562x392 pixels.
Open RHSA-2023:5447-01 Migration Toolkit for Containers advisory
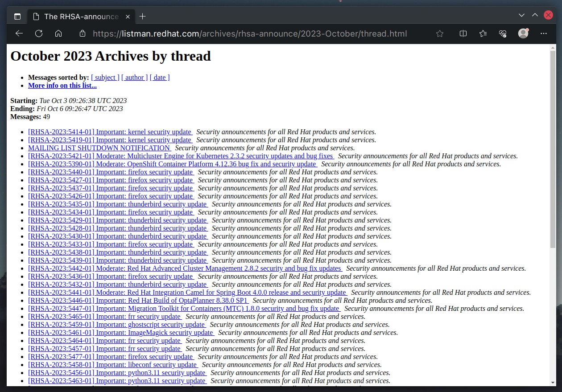(x=184, y=309)
